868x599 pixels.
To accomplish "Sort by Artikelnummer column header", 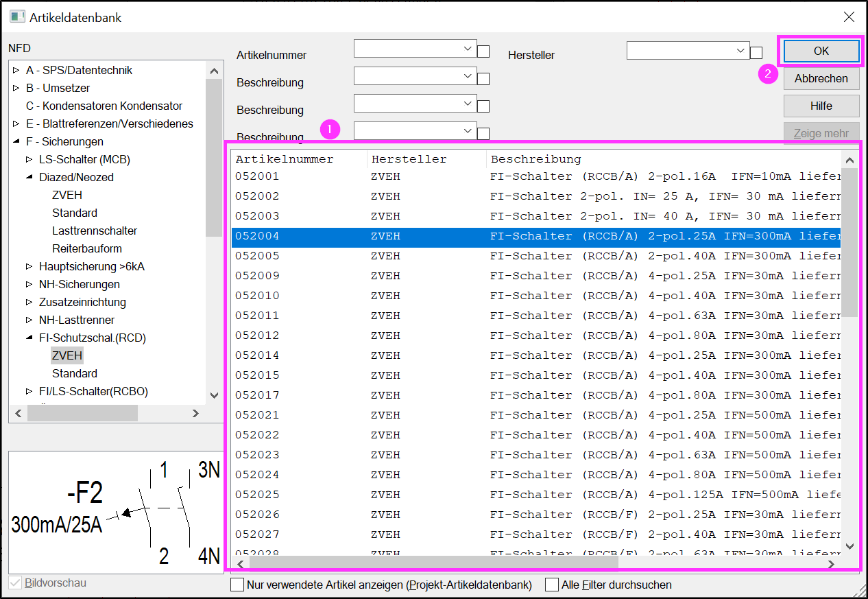I will tap(299, 159).
